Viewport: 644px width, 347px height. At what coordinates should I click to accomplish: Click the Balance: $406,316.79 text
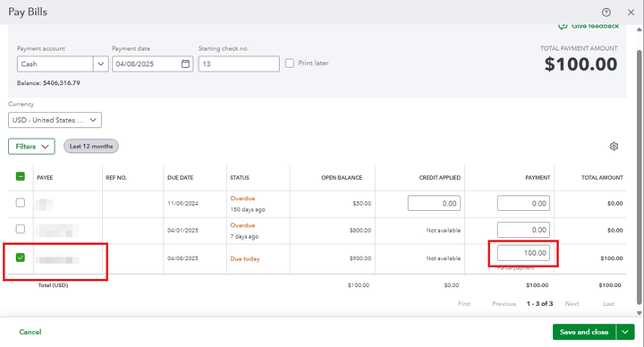[x=48, y=83]
